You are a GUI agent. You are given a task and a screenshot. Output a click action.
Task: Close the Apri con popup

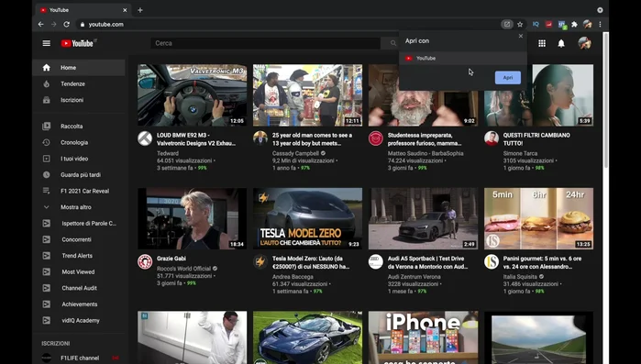click(520, 36)
